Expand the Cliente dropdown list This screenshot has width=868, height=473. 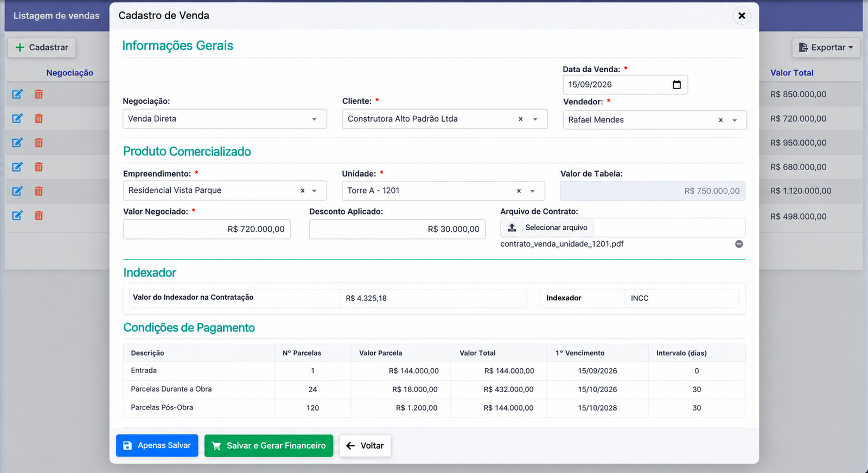point(535,119)
